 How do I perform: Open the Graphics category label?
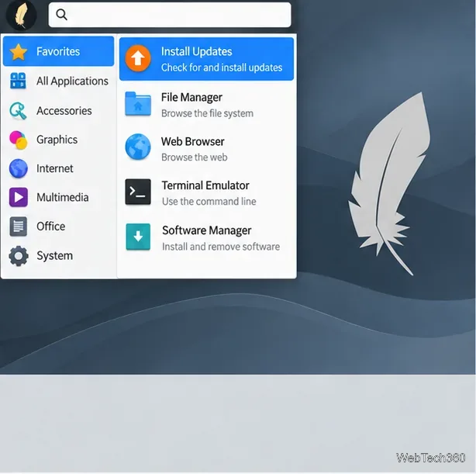57,140
